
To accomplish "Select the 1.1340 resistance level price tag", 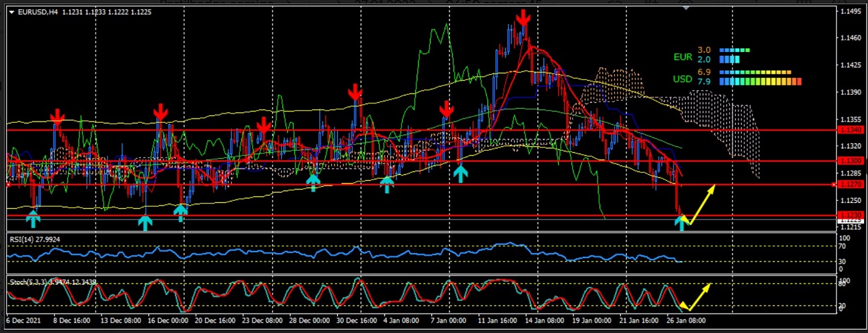I will pyautogui.click(x=852, y=130).
